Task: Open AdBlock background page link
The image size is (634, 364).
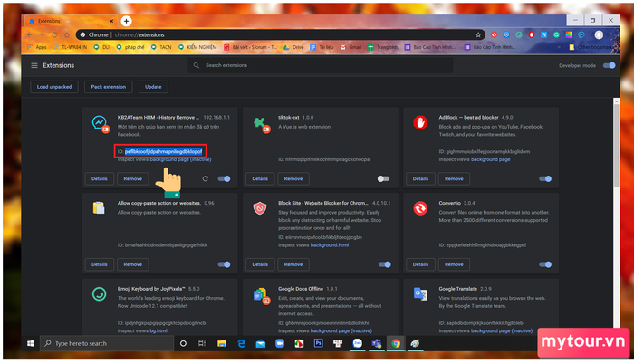Action: click(x=491, y=159)
